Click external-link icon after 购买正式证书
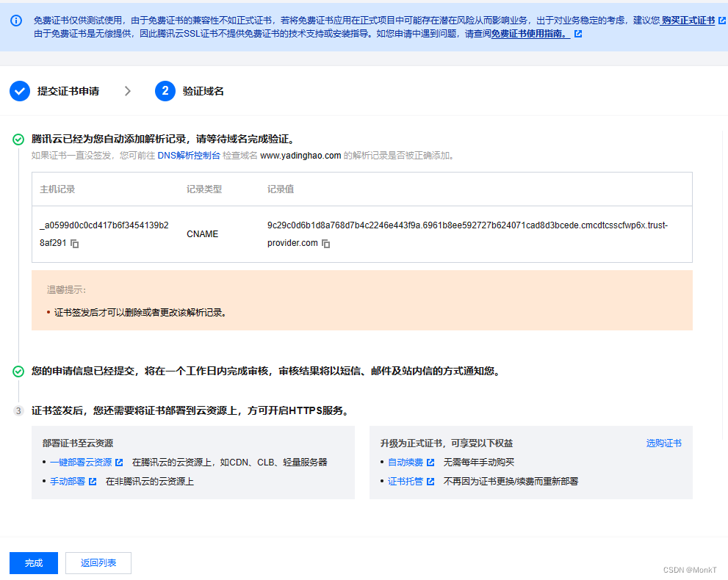The image size is (728, 580). pyautogui.click(x=722, y=21)
